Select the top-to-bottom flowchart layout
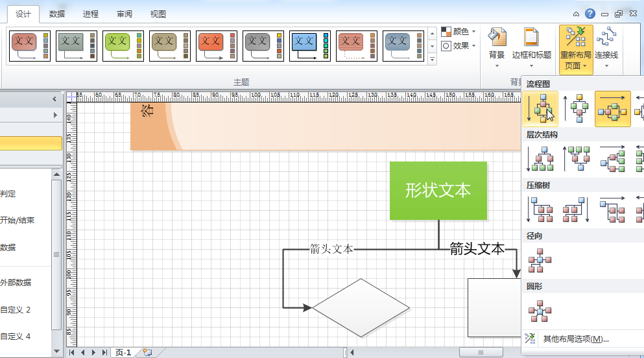 point(540,108)
